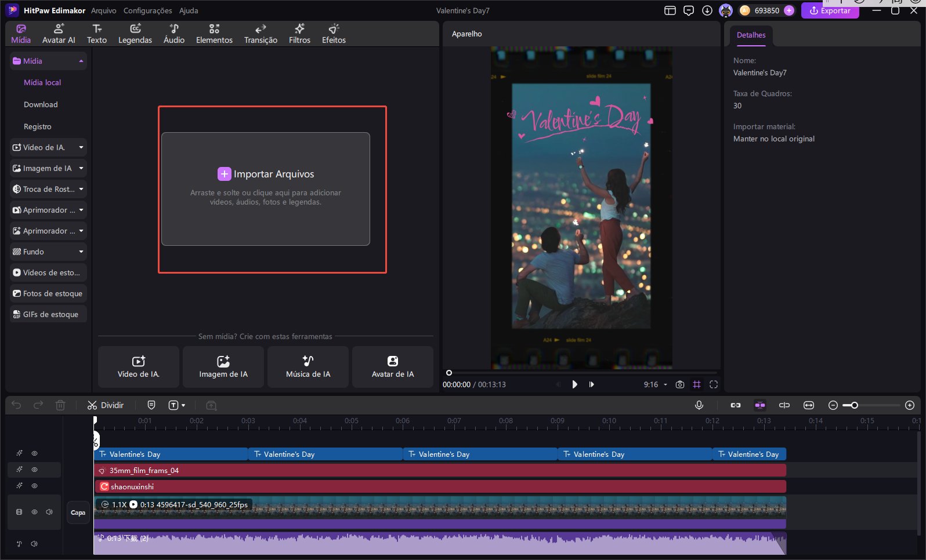Click the Dividir scissors tool
926x560 pixels.
click(106, 405)
